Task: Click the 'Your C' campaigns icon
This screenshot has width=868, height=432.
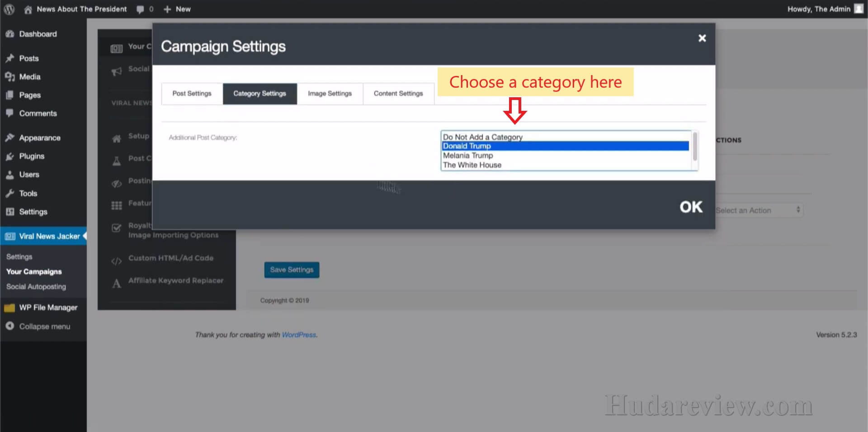Action: tap(117, 49)
